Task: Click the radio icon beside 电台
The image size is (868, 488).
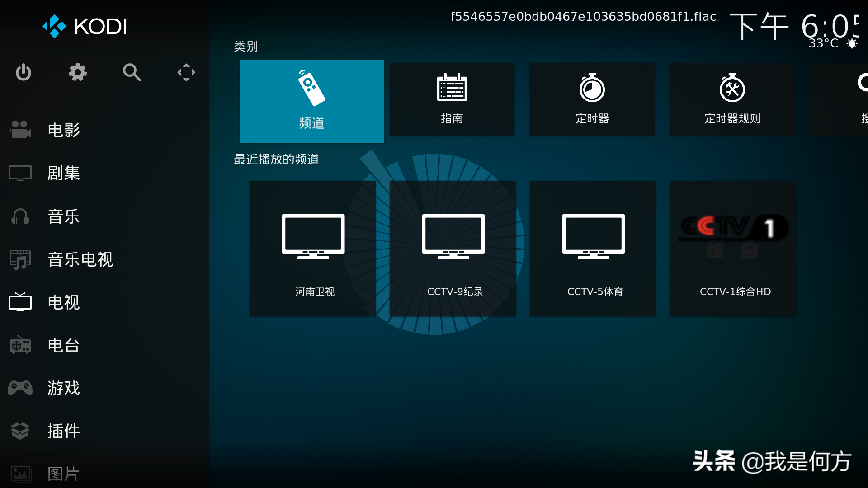Action: [x=20, y=345]
